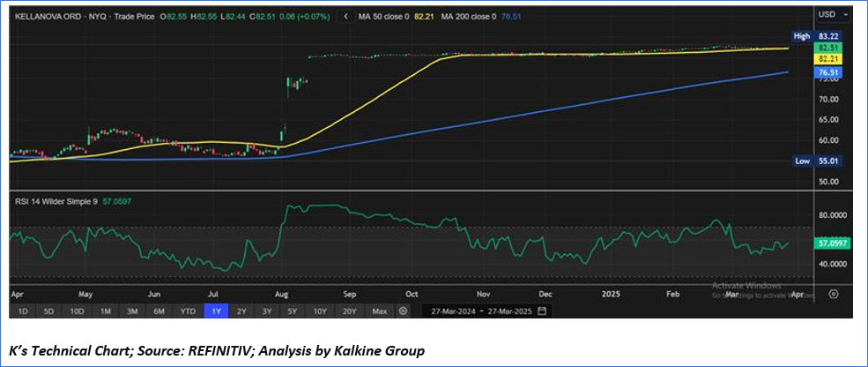Select the 20Y time range
This screenshot has height=367, width=868.
(349, 311)
